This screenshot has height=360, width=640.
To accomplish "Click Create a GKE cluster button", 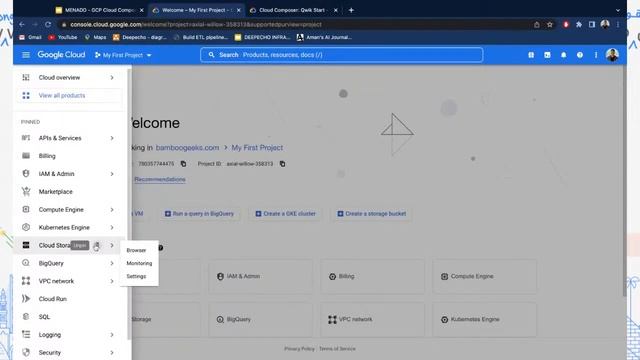I will pyautogui.click(x=285, y=213).
